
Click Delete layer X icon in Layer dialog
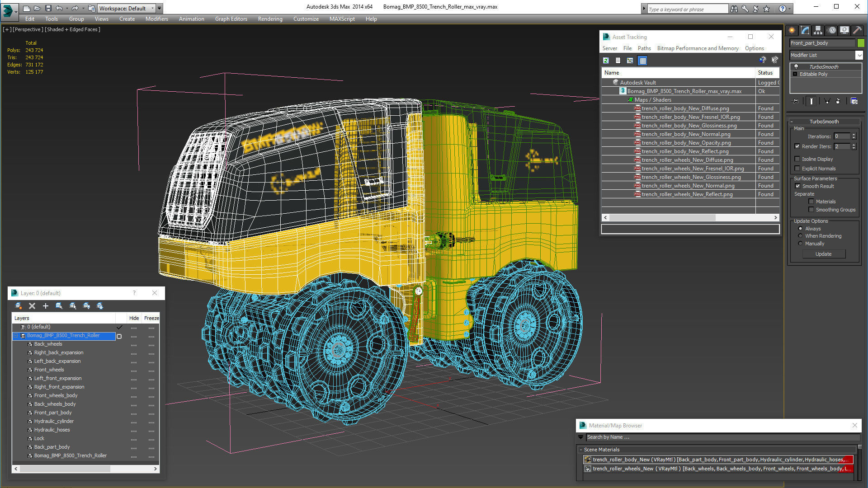32,306
